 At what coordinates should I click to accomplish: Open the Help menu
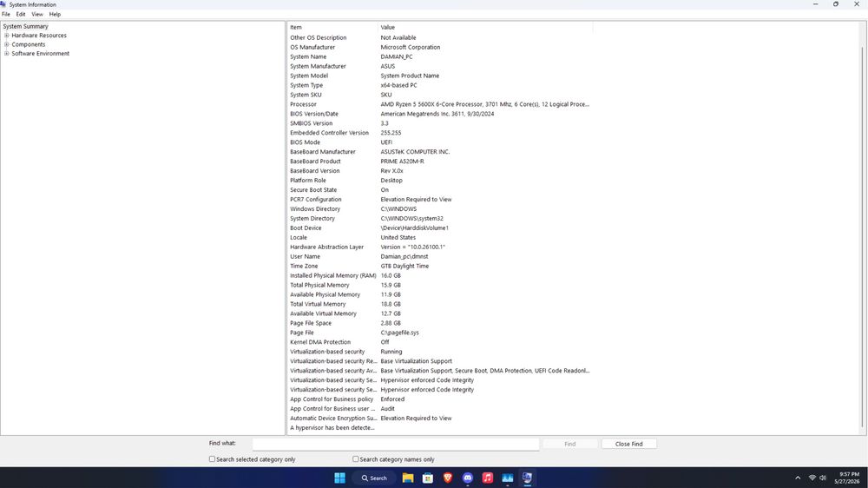pyautogui.click(x=55, y=15)
